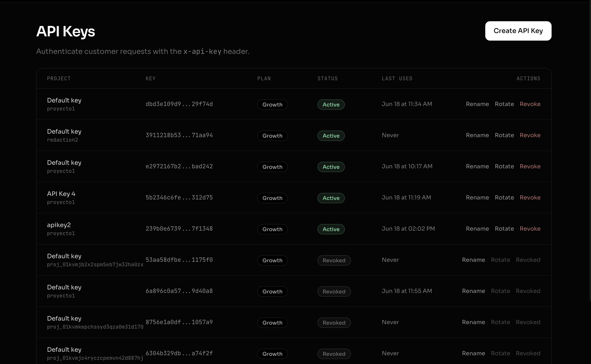Rename the key dbd3e109d9...29f74d
Image resolution: width=591 pixels, height=364 pixels.
pos(477,104)
